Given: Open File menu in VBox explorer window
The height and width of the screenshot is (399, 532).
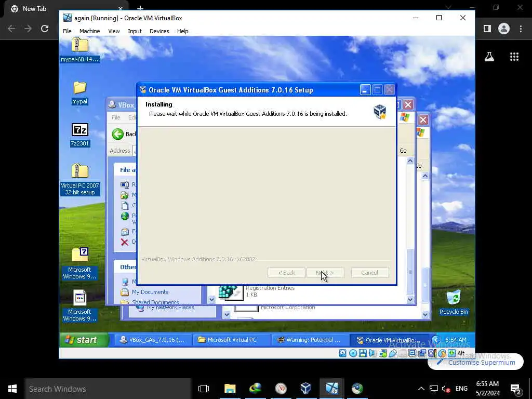Looking at the screenshot, I should pos(116,117).
